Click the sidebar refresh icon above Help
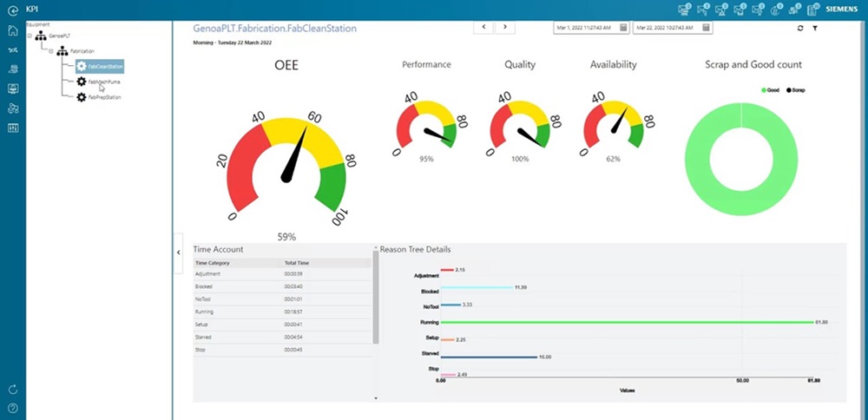 click(12, 390)
